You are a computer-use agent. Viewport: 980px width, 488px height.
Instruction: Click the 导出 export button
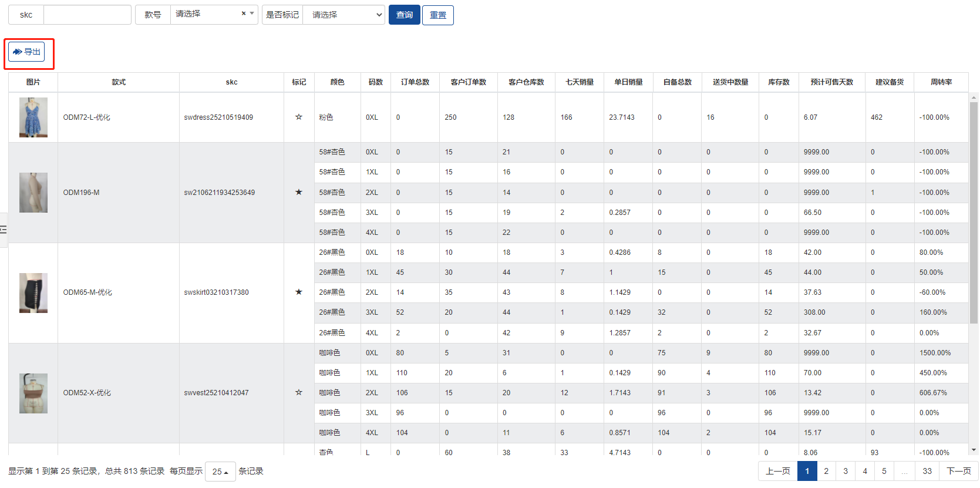[x=27, y=52]
